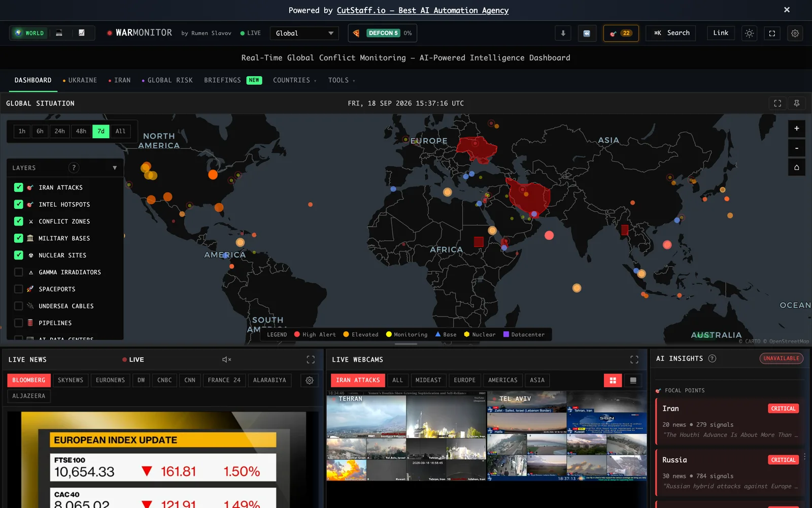Open the Search box
This screenshot has width=812, height=508.
click(x=672, y=33)
